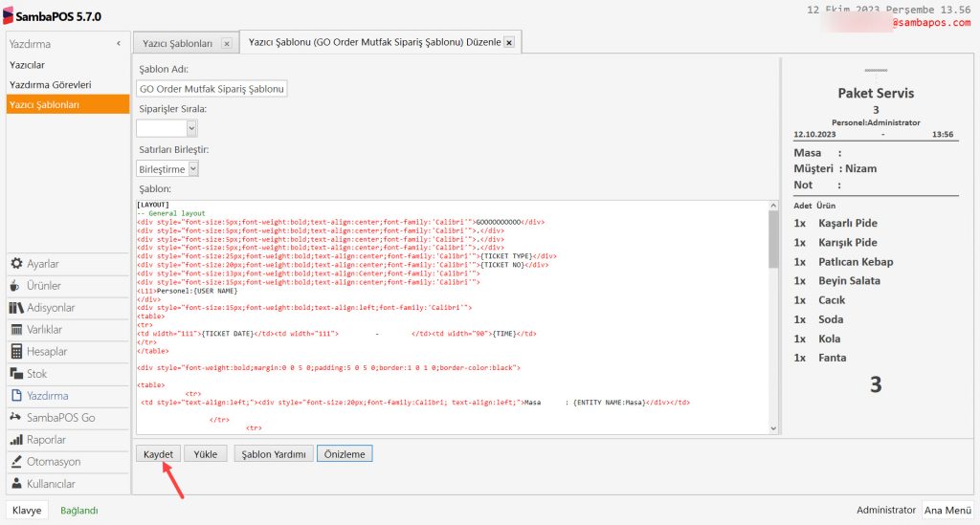
Task: Click the Personel:Administrator preview line
Action: [876, 122]
